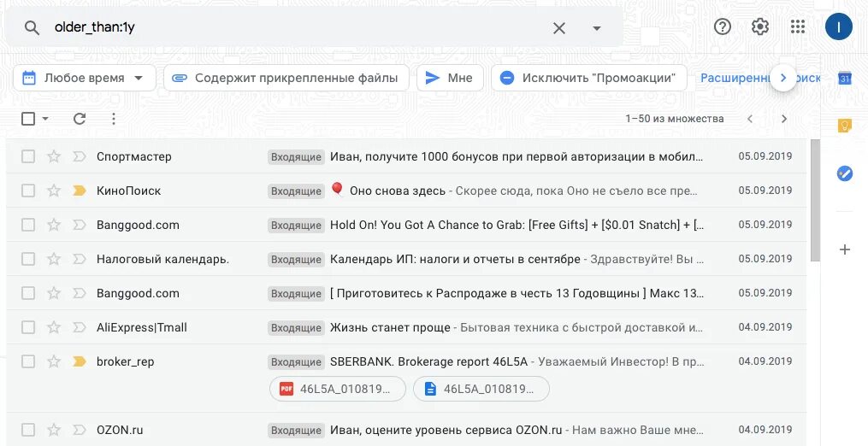
Task: Toggle the Мне recipient filter chip
Action: (x=450, y=78)
